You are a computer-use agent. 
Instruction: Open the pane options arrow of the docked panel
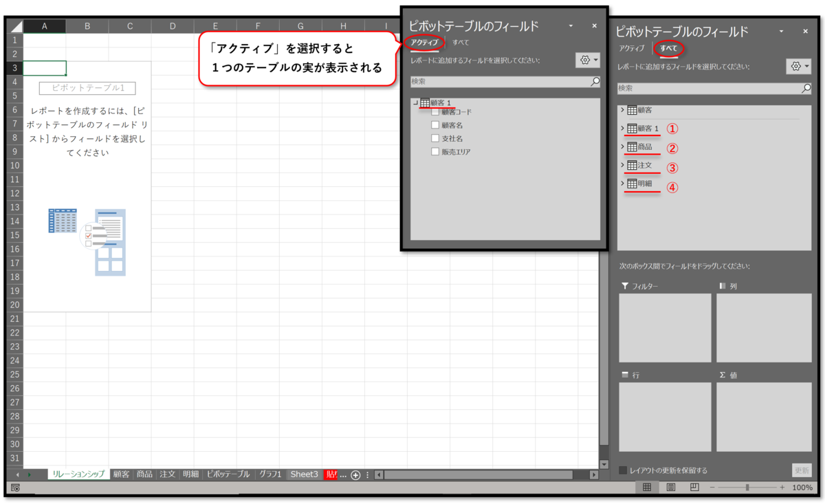tap(782, 32)
